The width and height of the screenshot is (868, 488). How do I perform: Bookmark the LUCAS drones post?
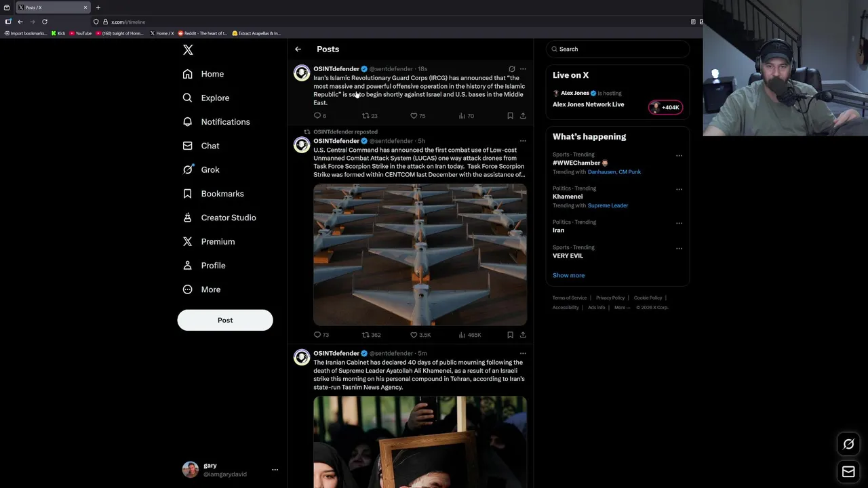click(510, 335)
